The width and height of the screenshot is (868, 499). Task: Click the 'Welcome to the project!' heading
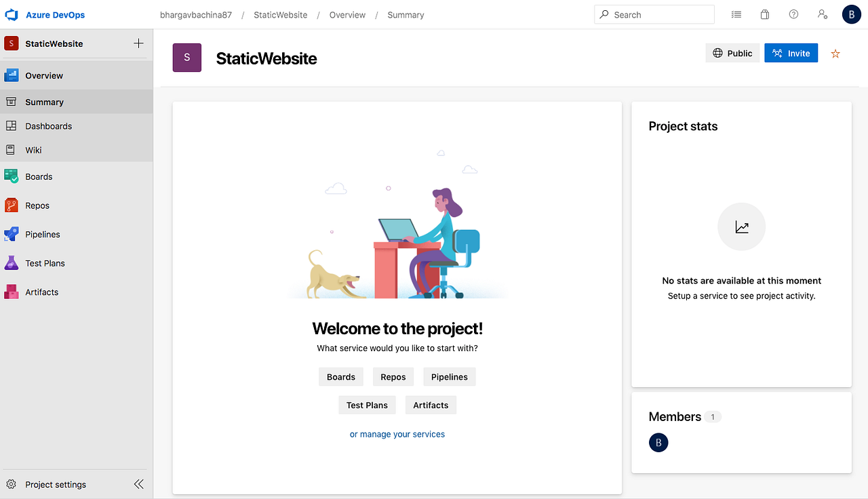pyautogui.click(x=397, y=329)
